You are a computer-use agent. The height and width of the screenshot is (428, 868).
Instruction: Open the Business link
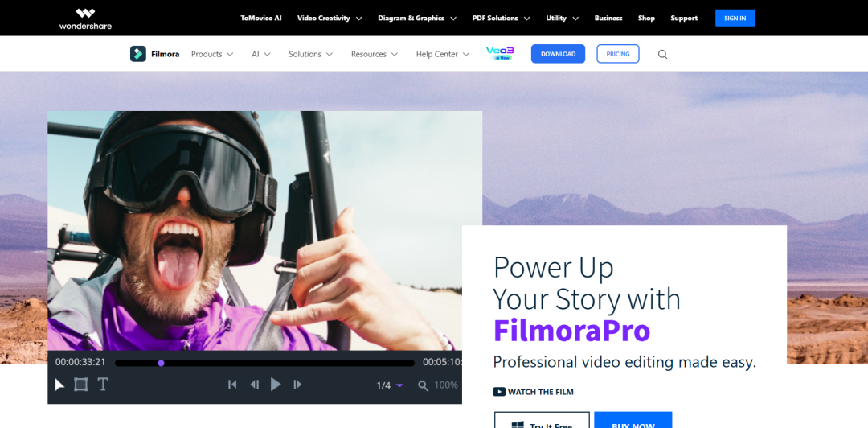(x=608, y=19)
